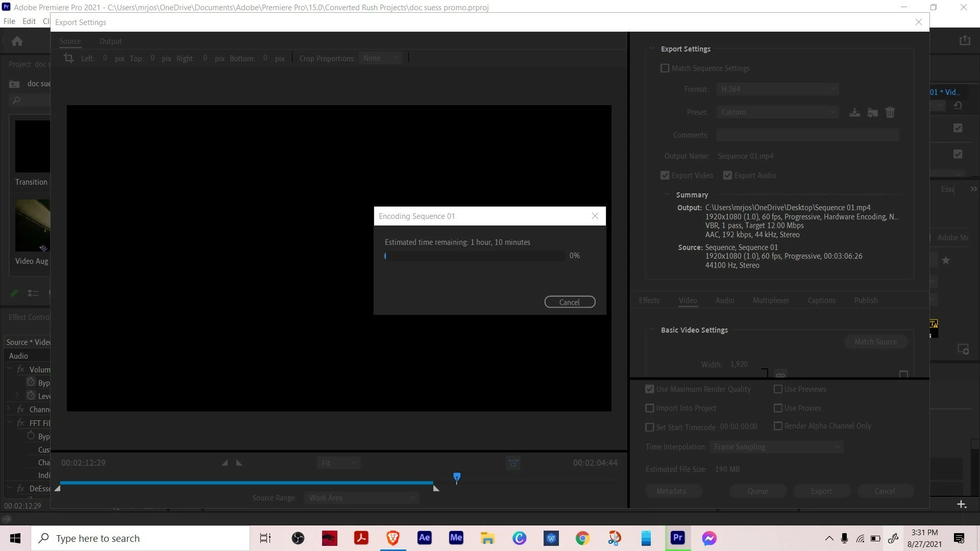Open the Source Range Work Area dropdown
This screenshot has width=980, height=551.
coord(361,498)
